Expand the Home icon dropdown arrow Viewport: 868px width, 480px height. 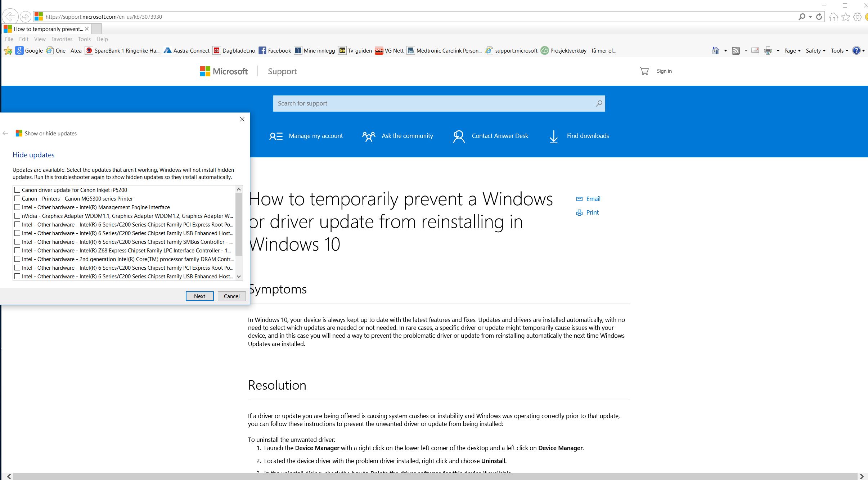pyautogui.click(x=725, y=51)
